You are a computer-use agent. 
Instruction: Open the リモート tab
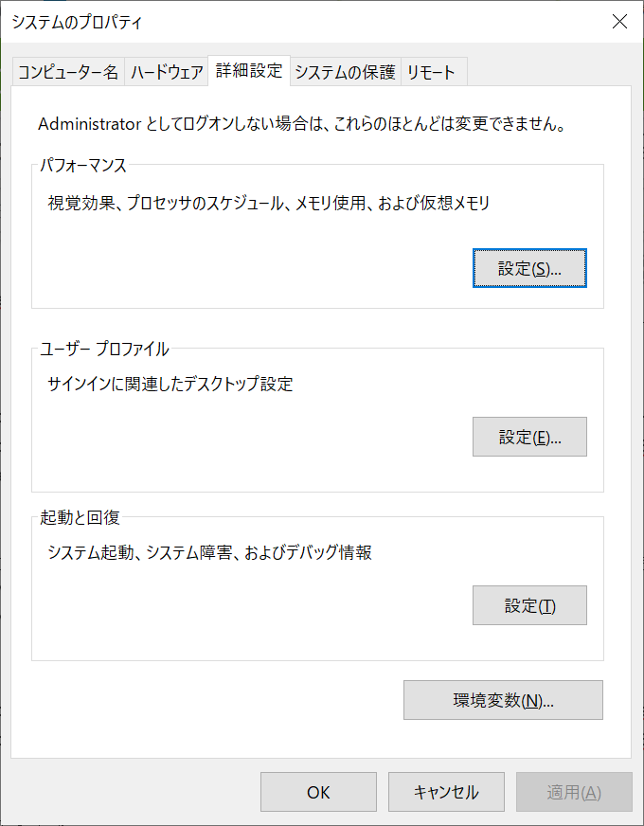pos(433,71)
